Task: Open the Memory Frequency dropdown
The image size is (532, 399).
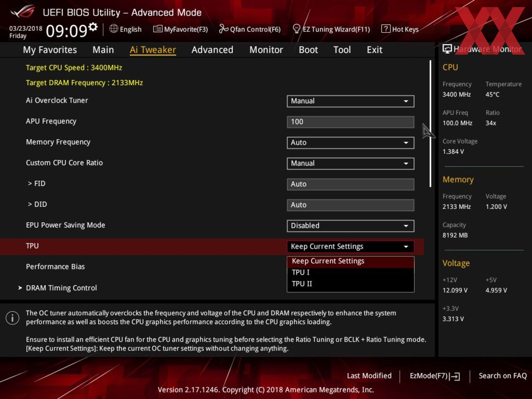Action: [x=350, y=142]
